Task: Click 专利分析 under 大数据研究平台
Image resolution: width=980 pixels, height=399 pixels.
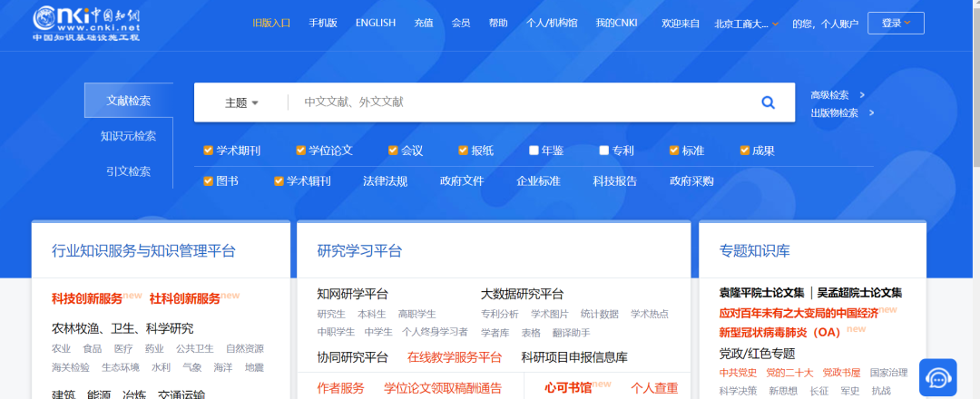Action: click(x=499, y=314)
